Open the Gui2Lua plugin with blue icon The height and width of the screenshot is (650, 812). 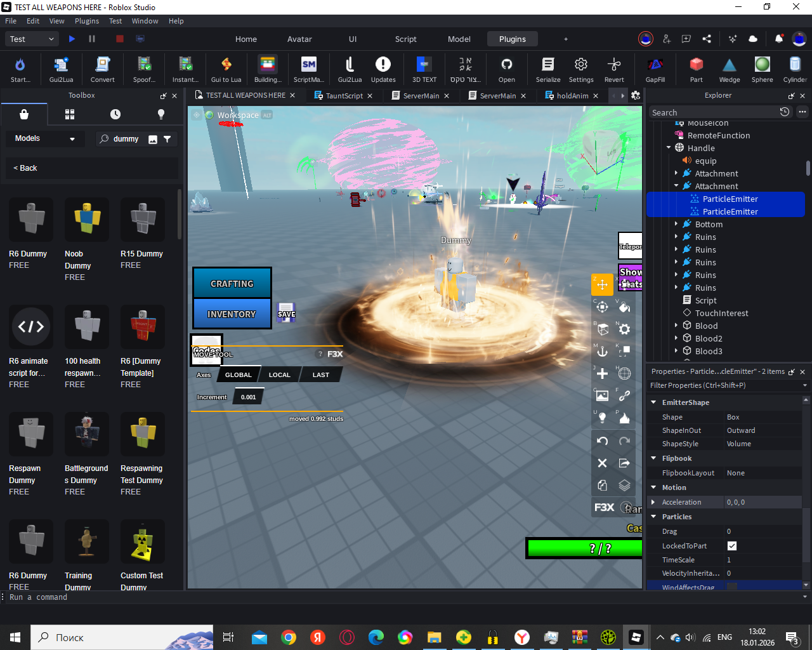pyautogui.click(x=61, y=69)
